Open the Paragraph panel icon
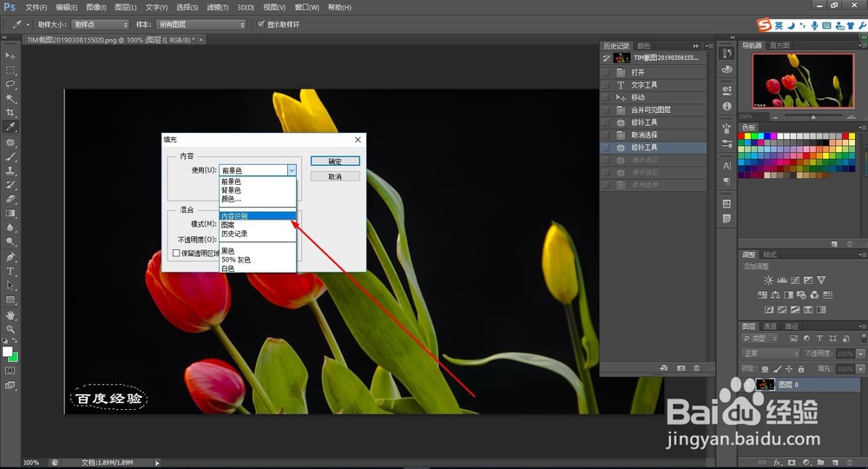 [727, 181]
